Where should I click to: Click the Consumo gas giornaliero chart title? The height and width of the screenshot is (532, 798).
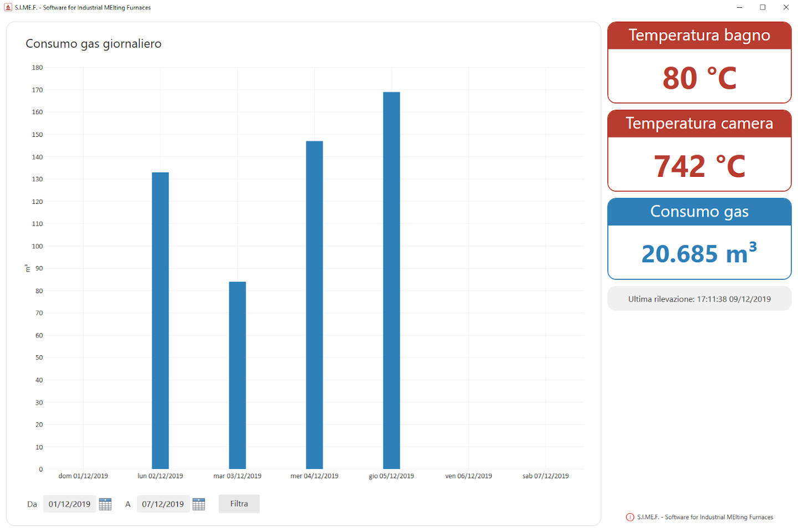tap(94, 44)
